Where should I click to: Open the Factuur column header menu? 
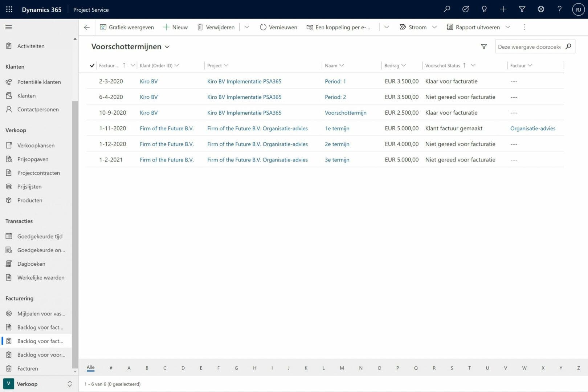pyautogui.click(x=521, y=66)
